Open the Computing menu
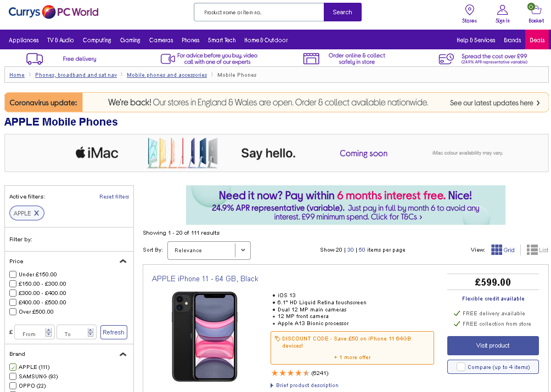 97,40
